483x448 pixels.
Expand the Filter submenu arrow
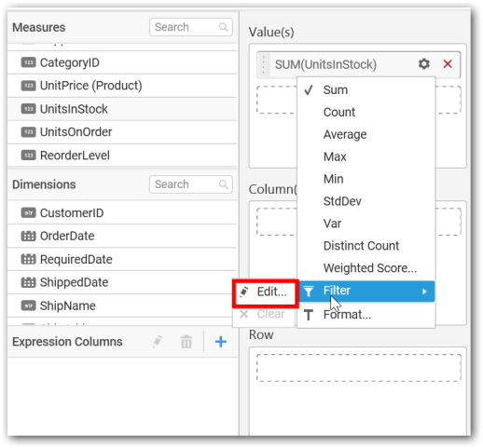click(x=424, y=292)
